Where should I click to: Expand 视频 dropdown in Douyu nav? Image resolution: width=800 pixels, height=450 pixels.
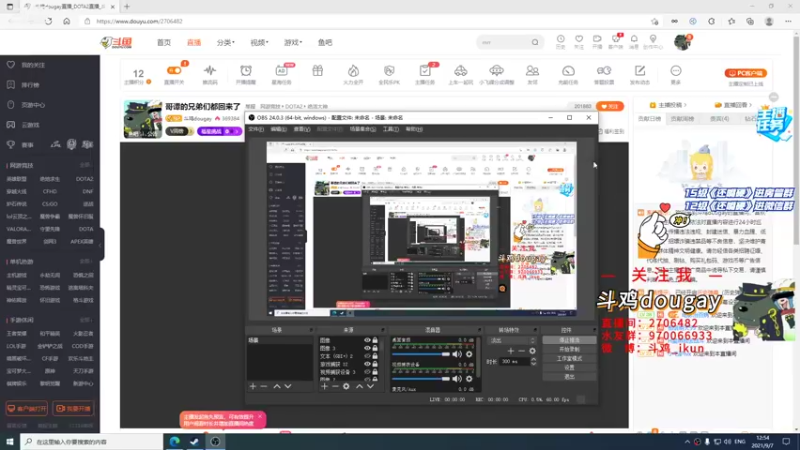[x=259, y=43]
